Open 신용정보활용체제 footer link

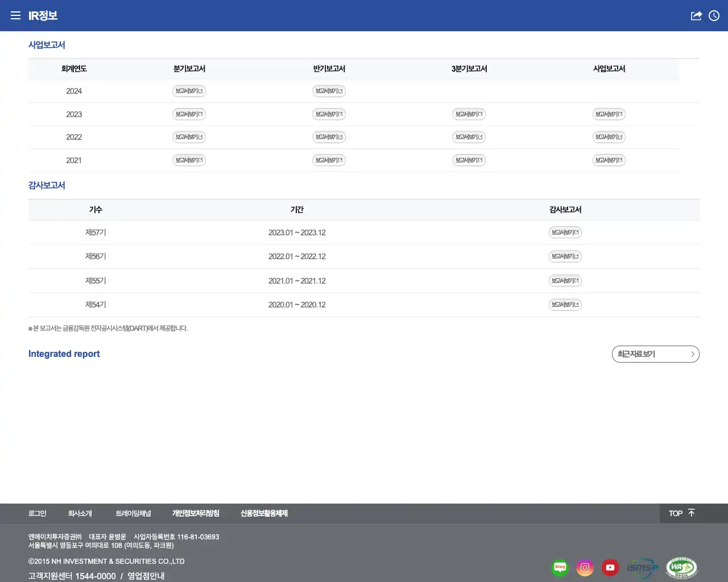264,513
